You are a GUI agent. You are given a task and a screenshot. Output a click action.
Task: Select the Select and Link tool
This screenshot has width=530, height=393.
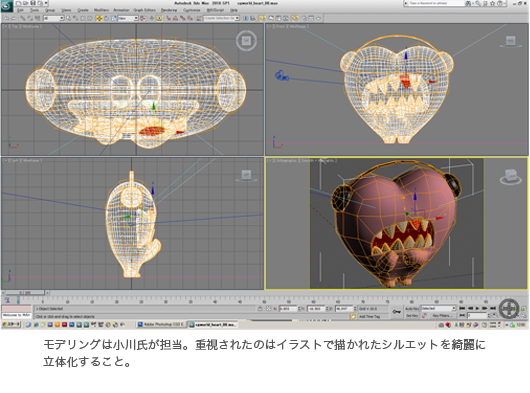[x=23, y=18]
